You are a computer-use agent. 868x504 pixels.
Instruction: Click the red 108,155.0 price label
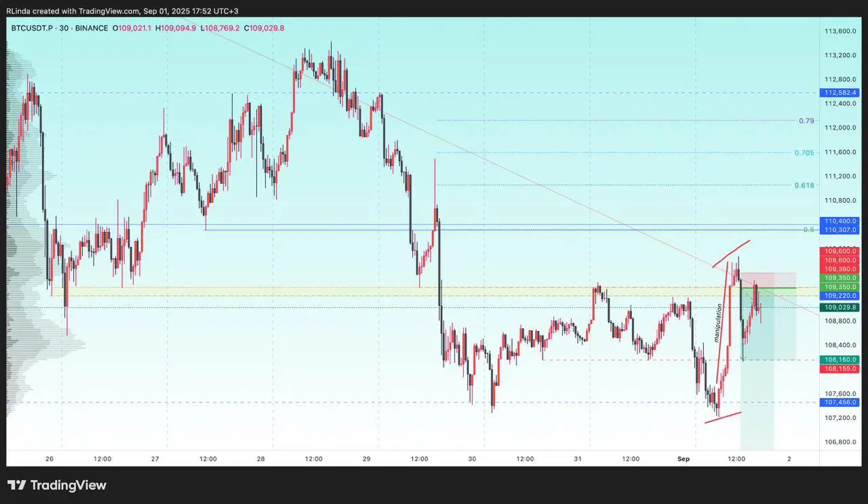point(840,368)
